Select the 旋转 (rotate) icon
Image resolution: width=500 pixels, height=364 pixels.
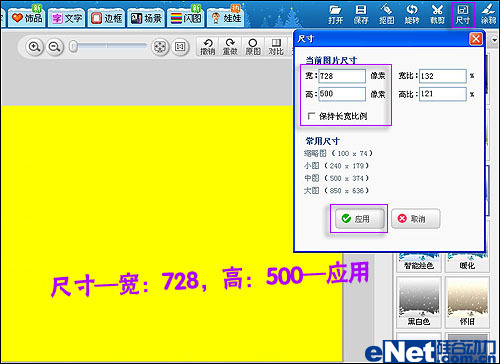412,15
